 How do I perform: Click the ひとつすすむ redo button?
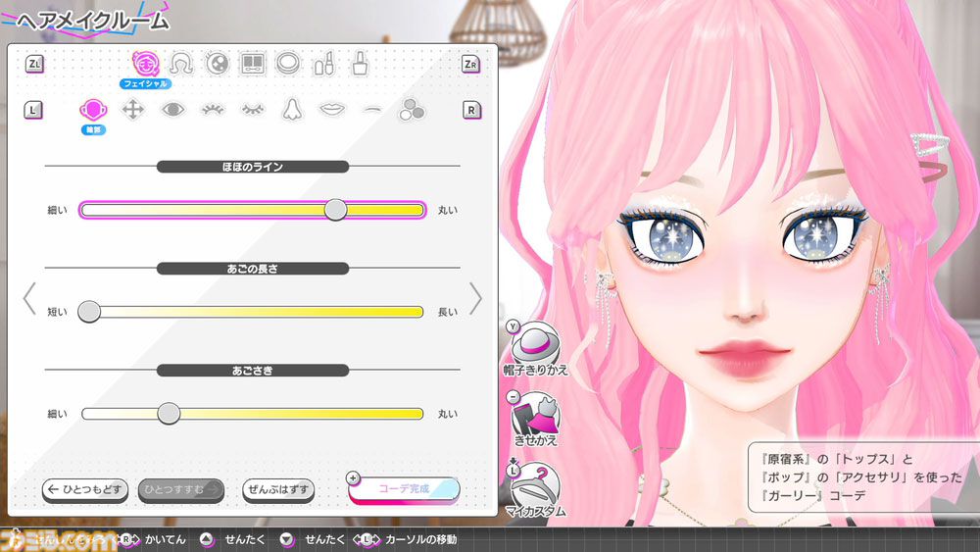[180, 489]
